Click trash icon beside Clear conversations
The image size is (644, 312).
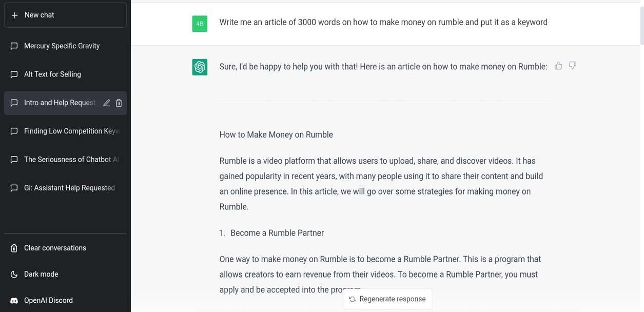click(14, 248)
